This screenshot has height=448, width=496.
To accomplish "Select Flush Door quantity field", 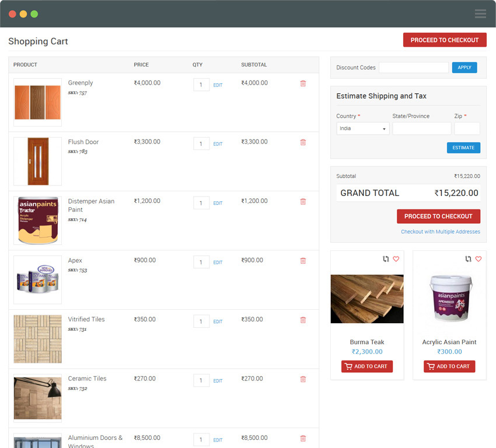I will coord(201,143).
